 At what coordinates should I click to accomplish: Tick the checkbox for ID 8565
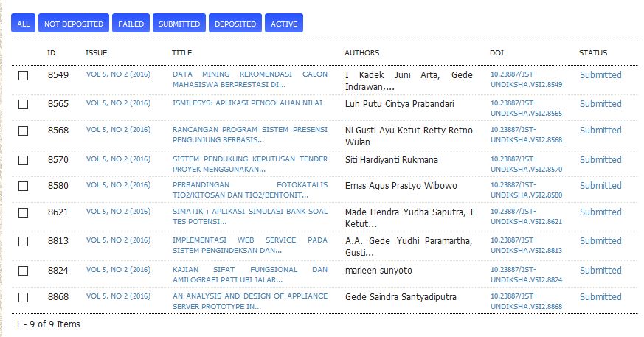click(x=24, y=105)
